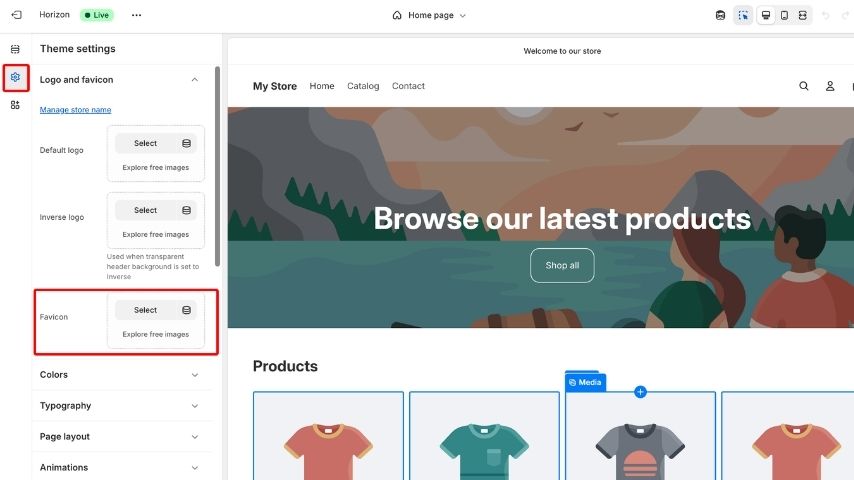Click the store preview icon in top bar

(720, 15)
